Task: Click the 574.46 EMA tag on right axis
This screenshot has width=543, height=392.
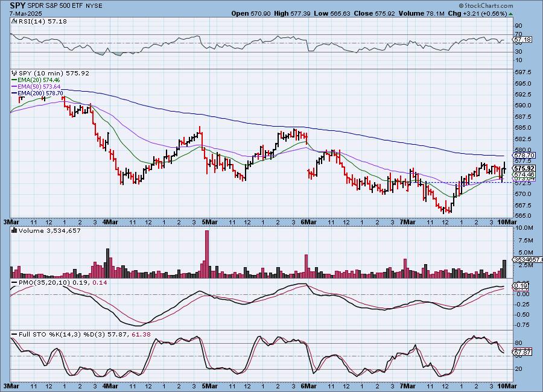Action: click(x=524, y=174)
